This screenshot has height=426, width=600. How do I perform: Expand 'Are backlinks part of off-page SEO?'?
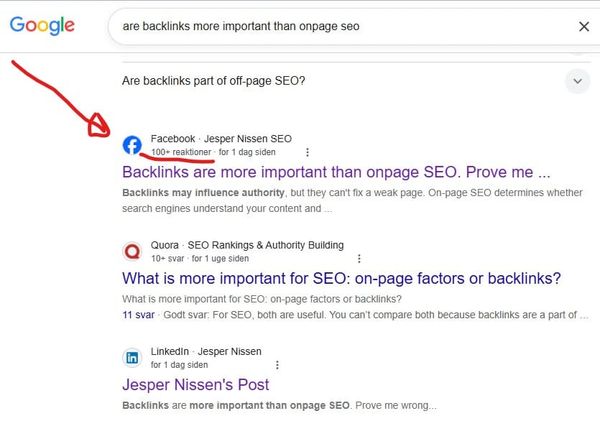pyautogui.click(x=577, y=81)
